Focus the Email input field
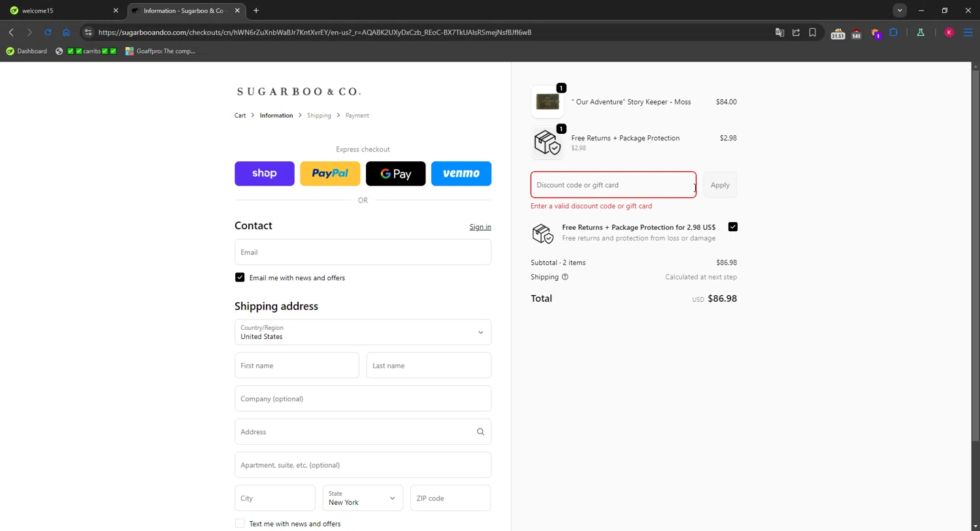This screenshot has width=980, height=531. (363, 252)
